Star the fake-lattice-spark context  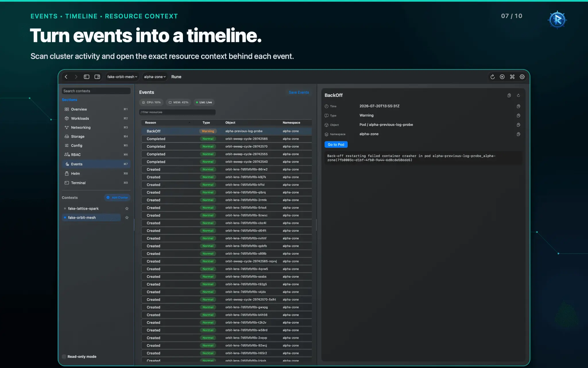click(x=127, y=208)
